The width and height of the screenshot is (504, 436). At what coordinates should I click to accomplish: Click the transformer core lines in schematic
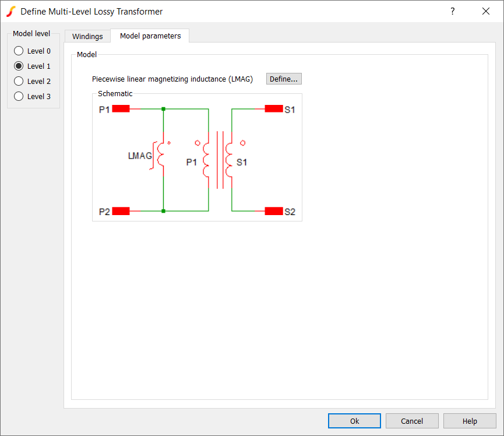point(220,160)
